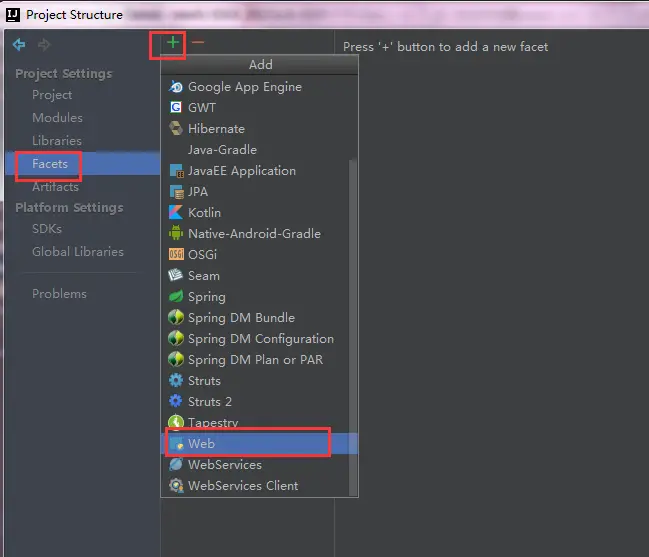This screenshot has width=649, height=557.
Task: Click the JPA icon
Action: point(176,192)
